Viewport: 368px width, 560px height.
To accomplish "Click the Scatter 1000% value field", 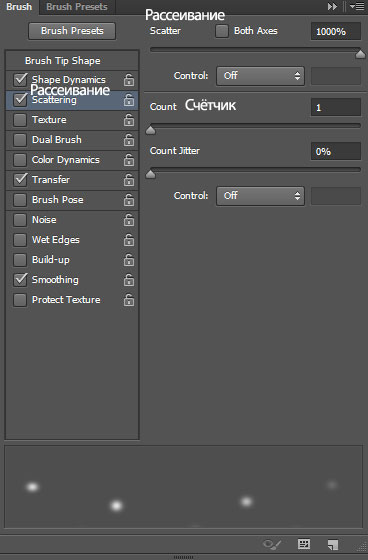I will click(335, 31).
